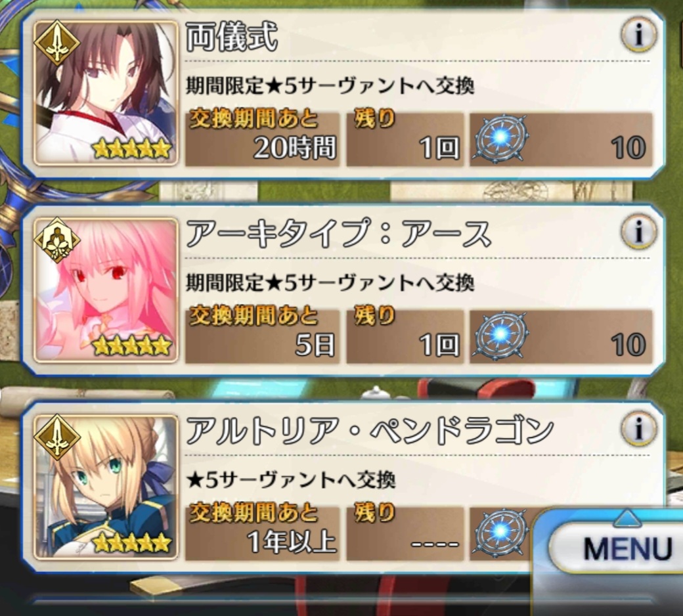Image resolution: width=683 pixels, height=616 pixels.
Task: Tap the wheel currency icon in アルトリア row
Action: pyautogui.click(x=501, y=533)
